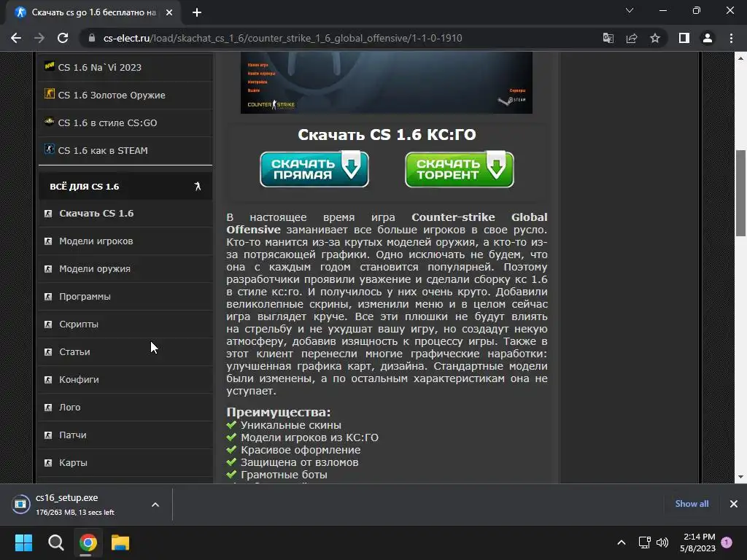The image size is (747, 560).
Task: Open Модели оружия menu item
Action: (94, 268)
